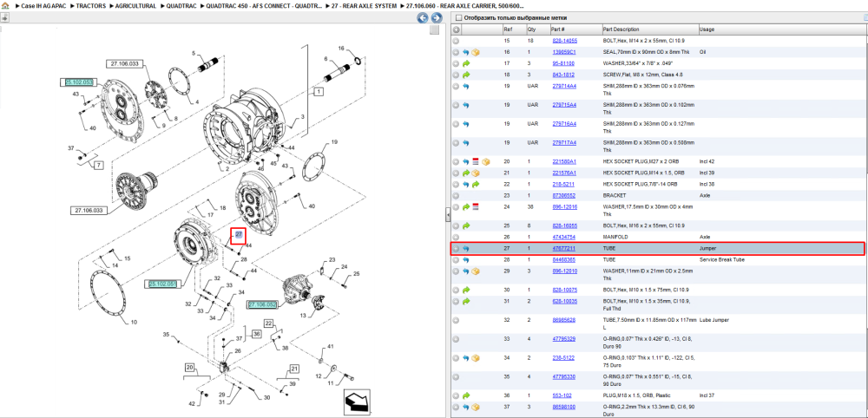This screenshot has height=418, width=868.
Task: Click callout number 10 on diagram
Action: 134,321
